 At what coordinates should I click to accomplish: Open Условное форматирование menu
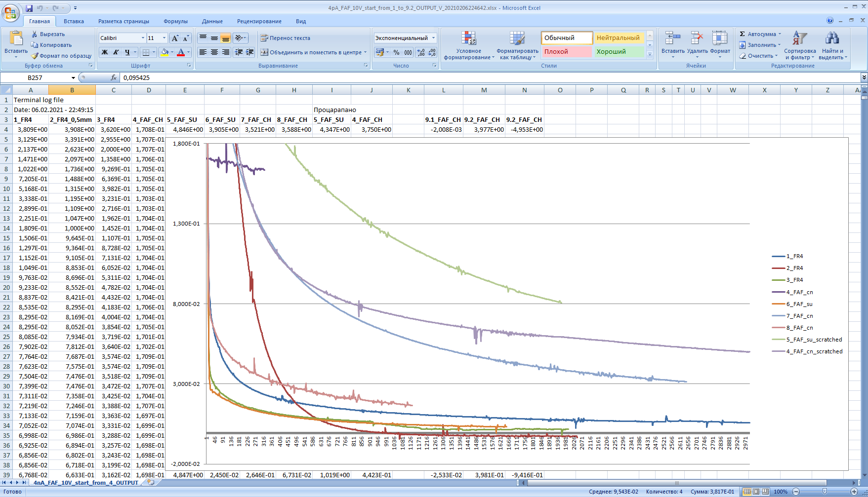(x=468, y=45)
